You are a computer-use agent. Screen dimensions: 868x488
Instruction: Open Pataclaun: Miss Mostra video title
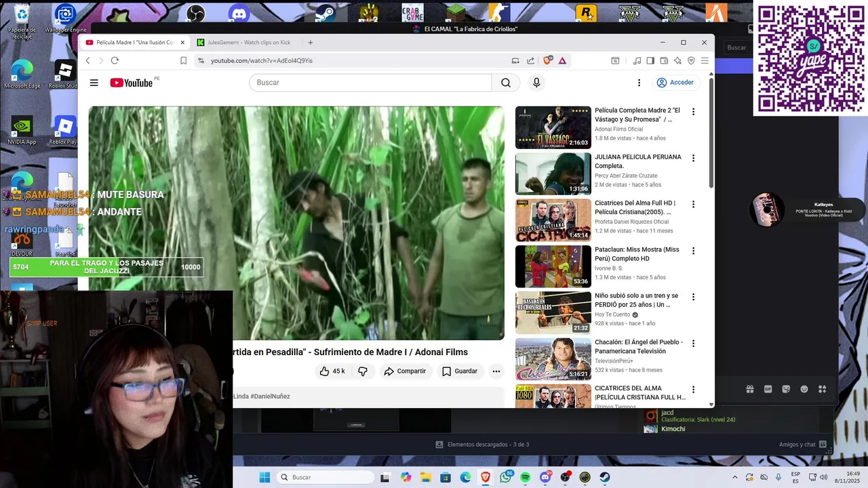637,254
